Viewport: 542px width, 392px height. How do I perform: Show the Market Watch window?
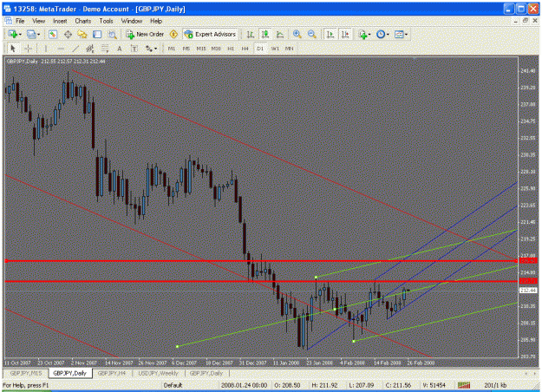(x=53, y=34)
